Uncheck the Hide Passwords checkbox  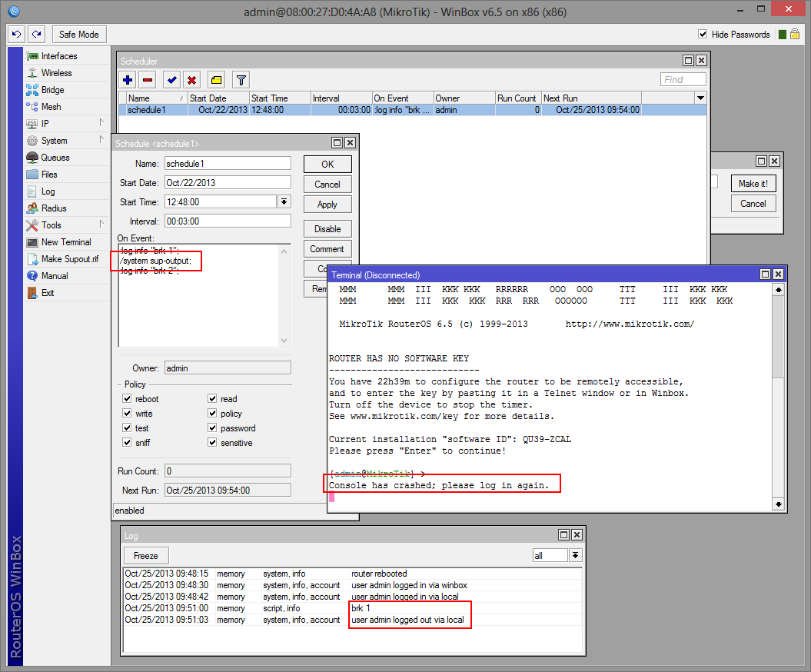[702, 34]
